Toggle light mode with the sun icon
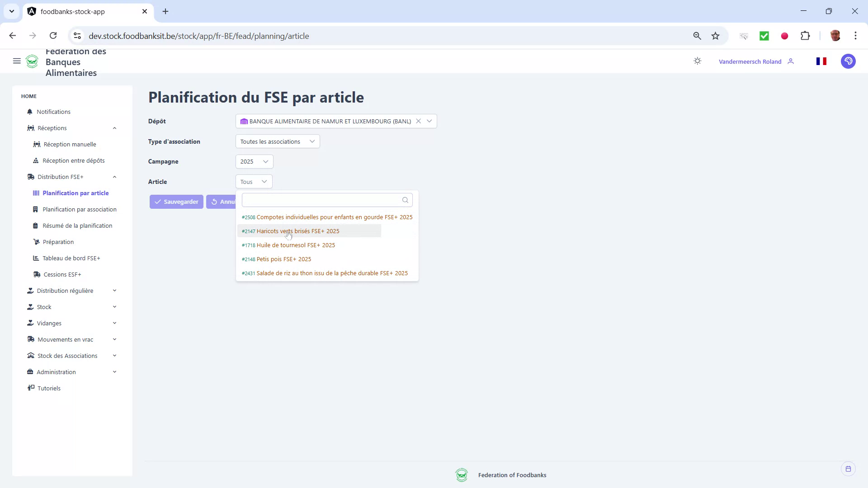Image resolution: width=868 pixels, height=488 pixels. [x=697, y=61]
